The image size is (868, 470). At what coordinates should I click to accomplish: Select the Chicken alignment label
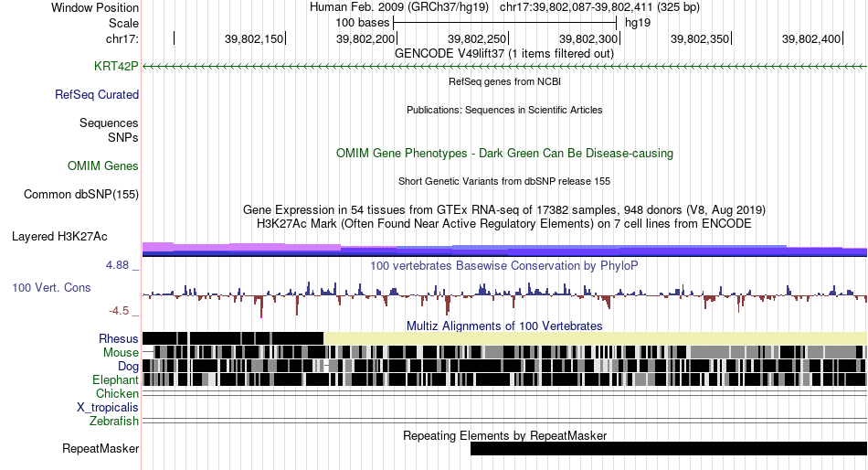coord(117,393)
